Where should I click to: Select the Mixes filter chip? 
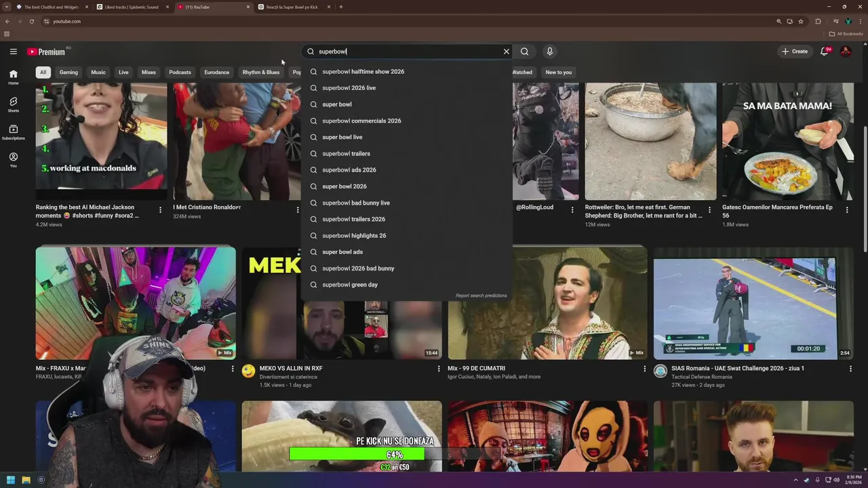point(149,72)
